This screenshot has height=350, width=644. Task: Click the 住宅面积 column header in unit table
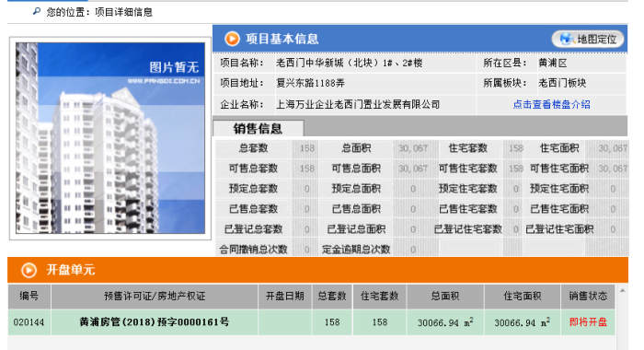click(522, 297)
